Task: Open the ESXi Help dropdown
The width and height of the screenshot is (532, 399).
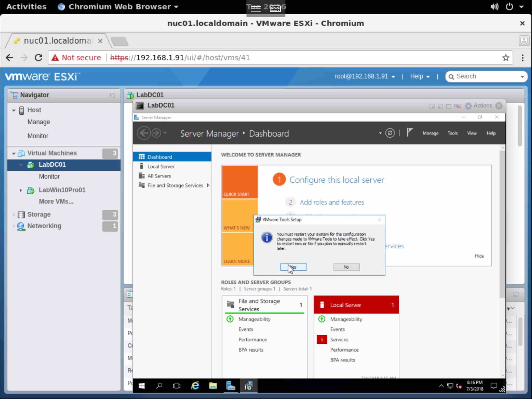Action: [420, 76]
